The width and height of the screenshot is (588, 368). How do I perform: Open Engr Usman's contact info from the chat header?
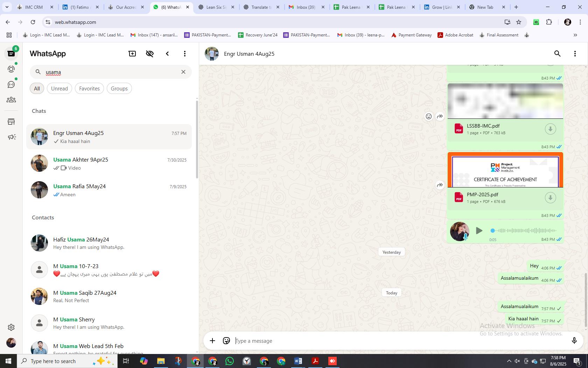[249, 54]
